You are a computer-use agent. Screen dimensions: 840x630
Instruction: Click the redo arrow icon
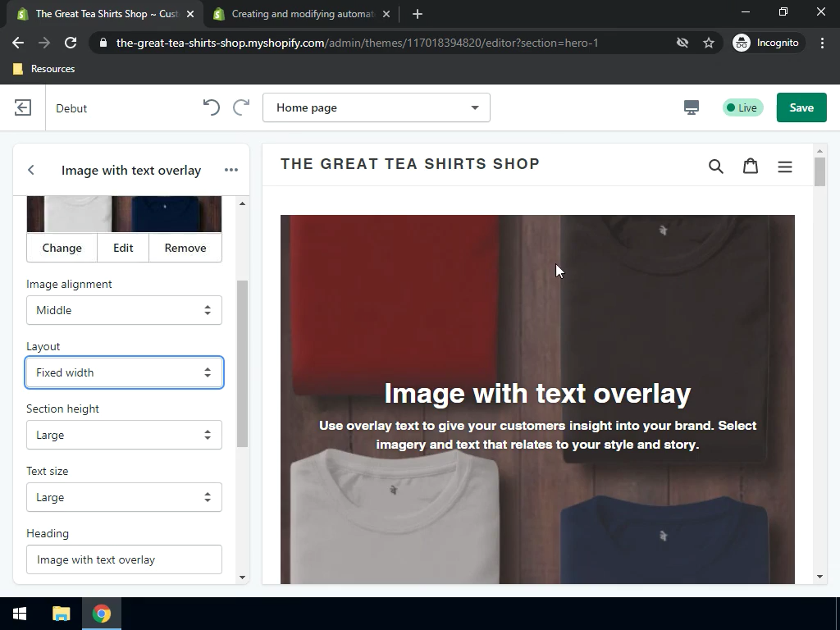[241, 107]
